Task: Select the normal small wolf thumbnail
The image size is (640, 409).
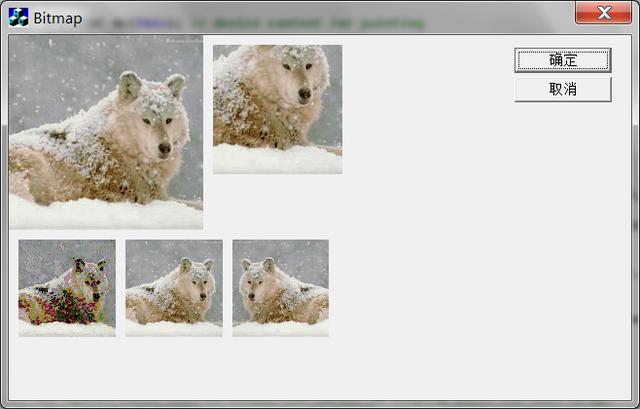Action: pyautogui.click(x=174, y=288)
